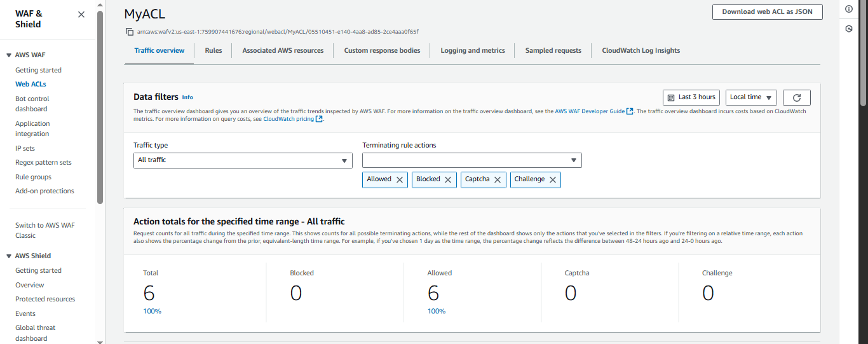Open the Logging and metrics tab

click(x=473, y=50)
